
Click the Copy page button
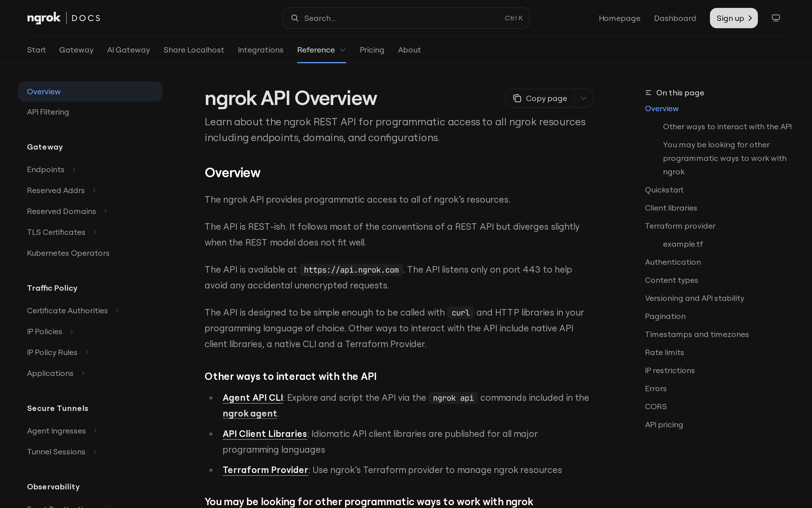(540, 98)
